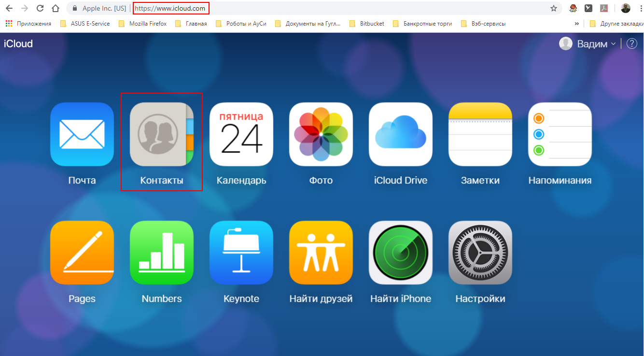This screenshot has width=644, height=356.
Task: Reload the current page
Action: coord(40,8)
